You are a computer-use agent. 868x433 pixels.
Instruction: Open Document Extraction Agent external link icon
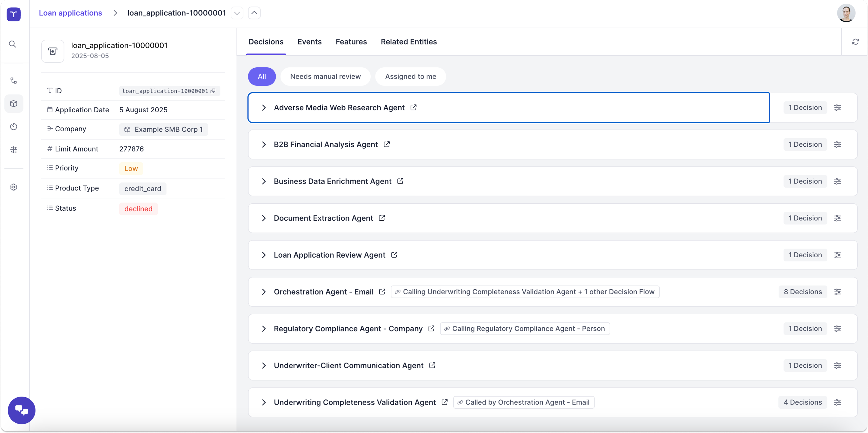(x=382, y=218)
